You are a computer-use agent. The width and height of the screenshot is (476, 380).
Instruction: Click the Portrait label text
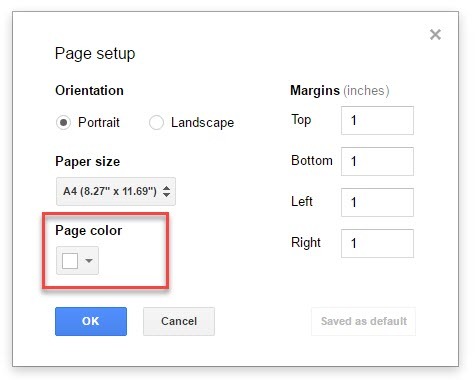[x=99, y=122]
